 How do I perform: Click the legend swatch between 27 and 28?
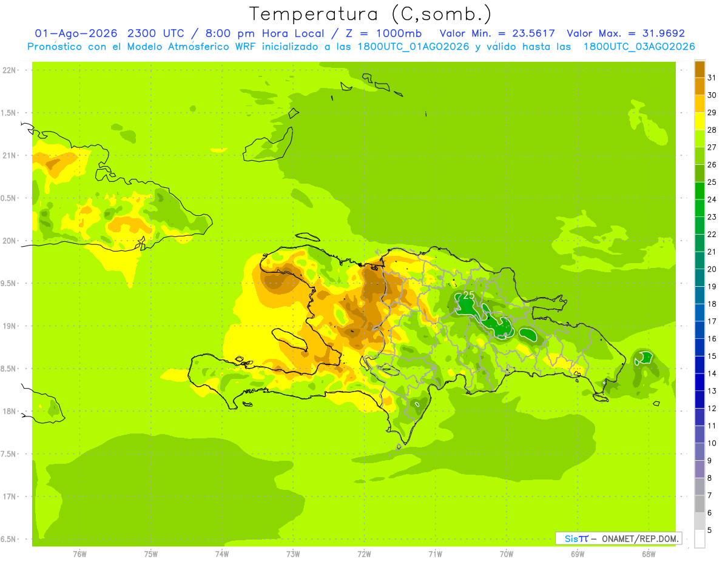click(x=699, y=138)
